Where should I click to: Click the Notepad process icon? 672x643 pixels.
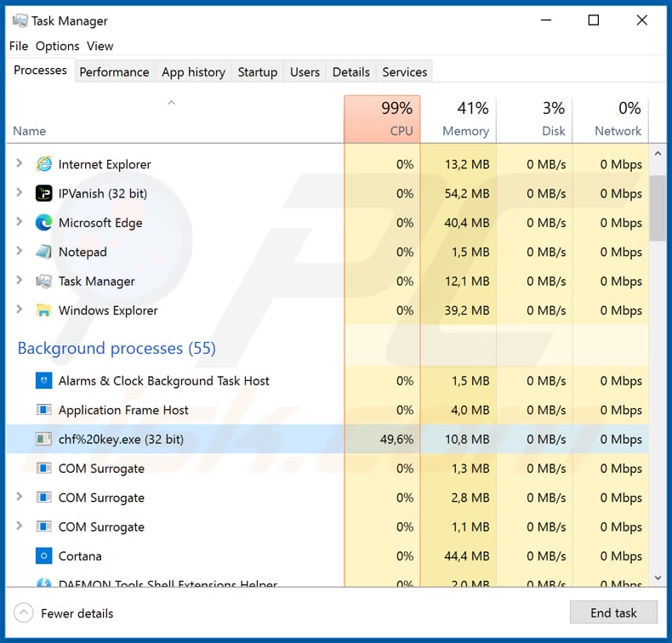coord(43,252)
